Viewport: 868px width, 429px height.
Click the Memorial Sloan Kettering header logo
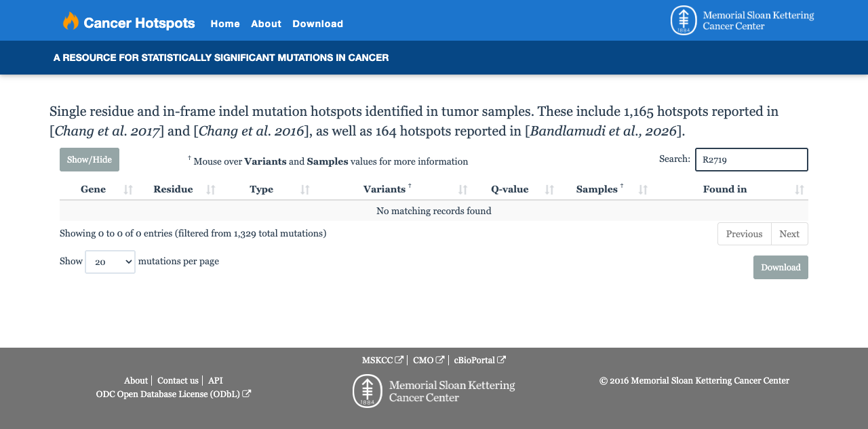point(743,20)
